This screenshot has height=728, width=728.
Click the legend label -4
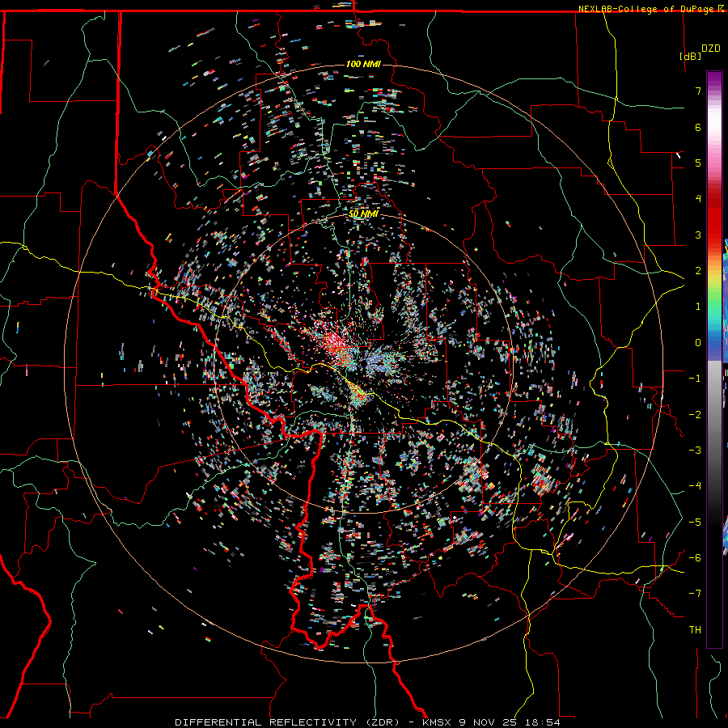pyautogui.click(x=695, y=485)
